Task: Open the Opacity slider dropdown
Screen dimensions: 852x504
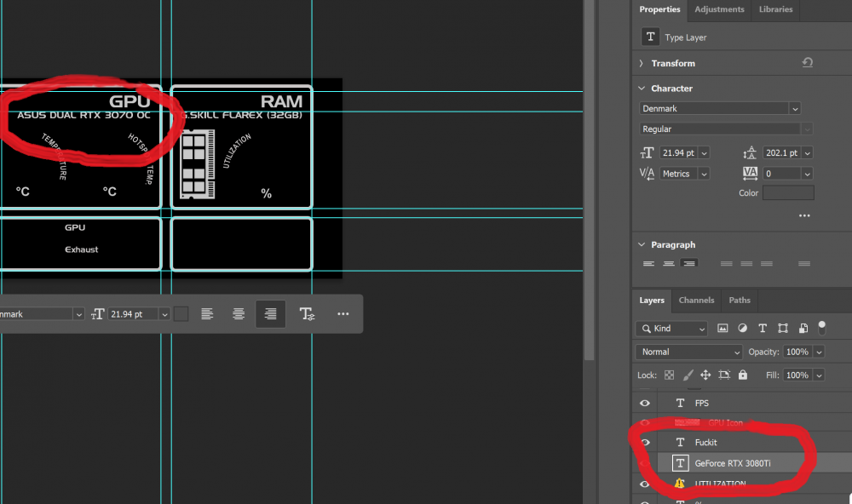Action: pos(819,352)
